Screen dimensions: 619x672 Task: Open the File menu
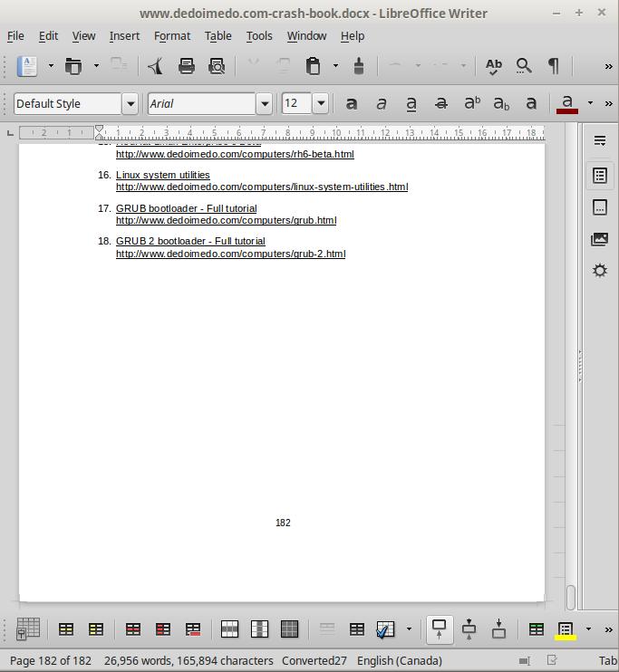point(15,36)
